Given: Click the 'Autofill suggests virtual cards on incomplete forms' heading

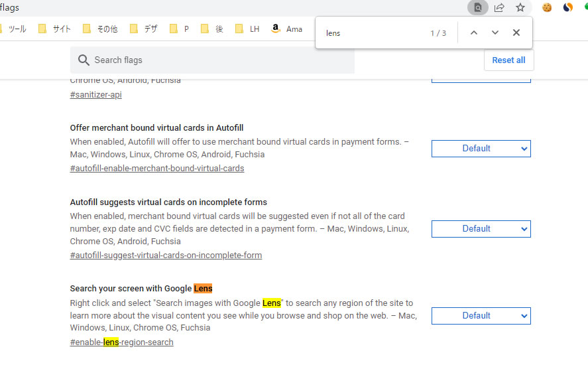Looking at the screenshot, I should (x=168, y=202).
